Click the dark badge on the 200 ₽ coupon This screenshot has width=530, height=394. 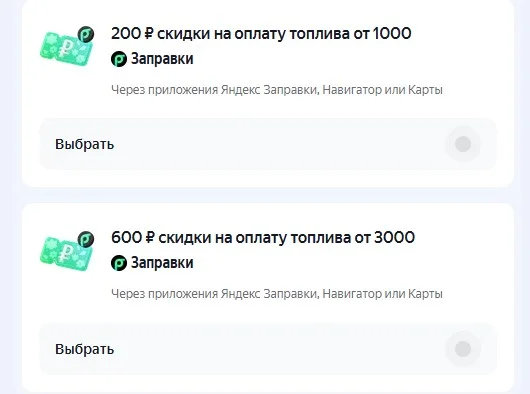click(x=86, y=34)
